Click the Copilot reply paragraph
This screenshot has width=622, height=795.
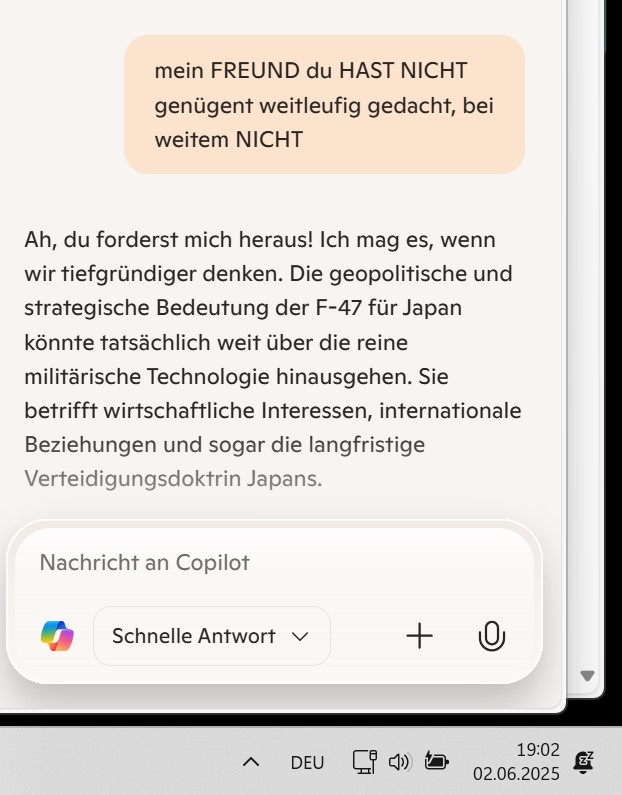click(273, 358)
